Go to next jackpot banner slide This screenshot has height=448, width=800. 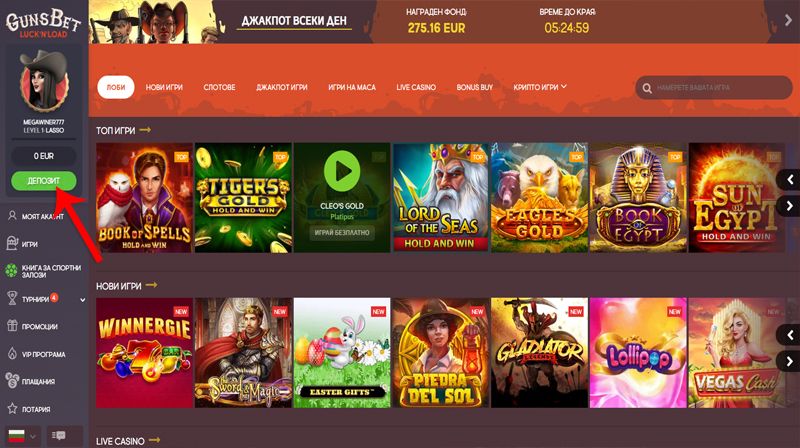[789, 20]
